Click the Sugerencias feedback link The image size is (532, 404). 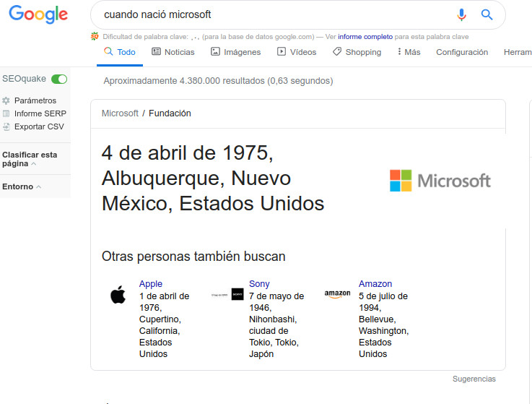tap(474, 379)
